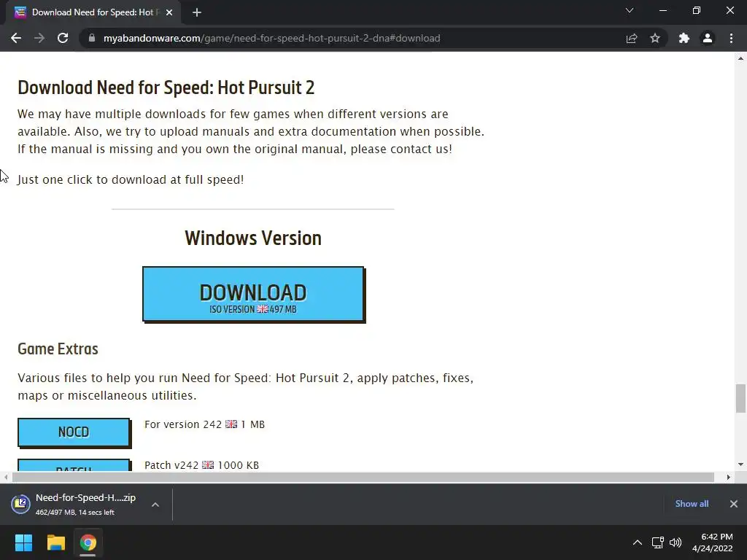Click the forward navigation arrow

point(39,38)
